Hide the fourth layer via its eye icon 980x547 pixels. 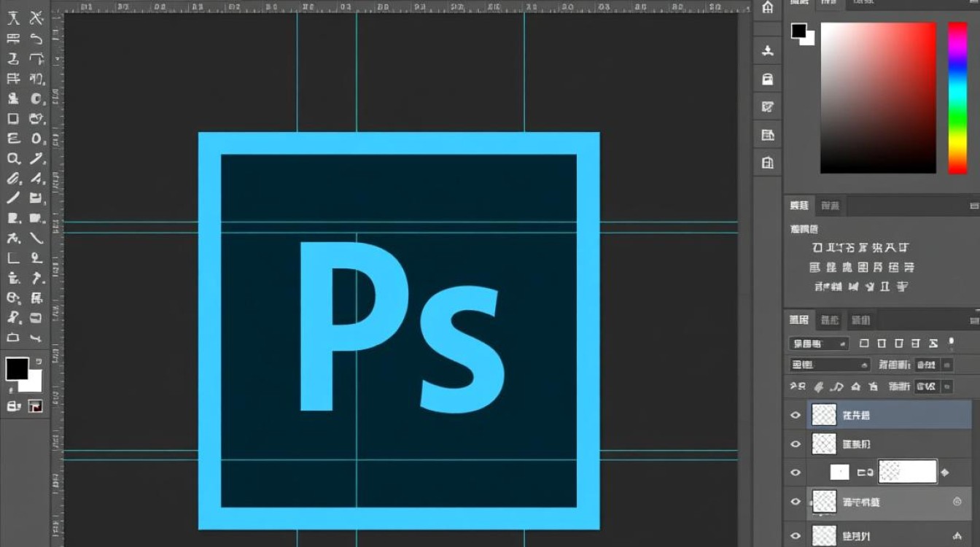[x=796, y=502]
